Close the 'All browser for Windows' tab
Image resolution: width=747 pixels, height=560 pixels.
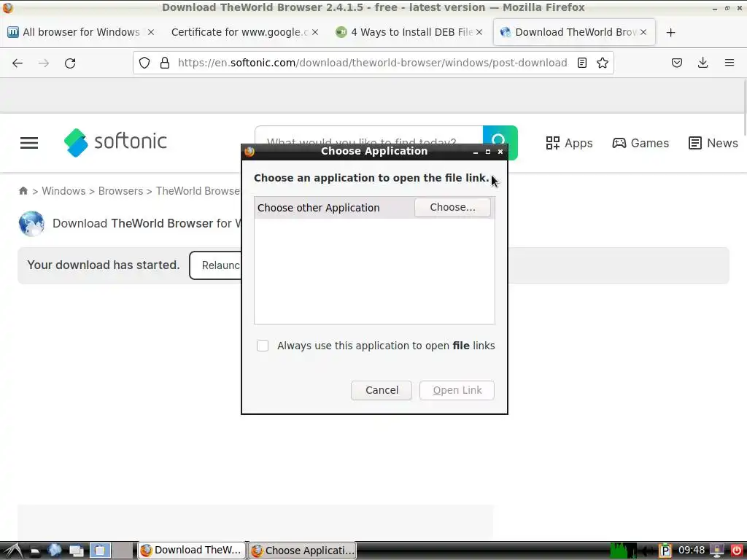(x=150, y=32)
